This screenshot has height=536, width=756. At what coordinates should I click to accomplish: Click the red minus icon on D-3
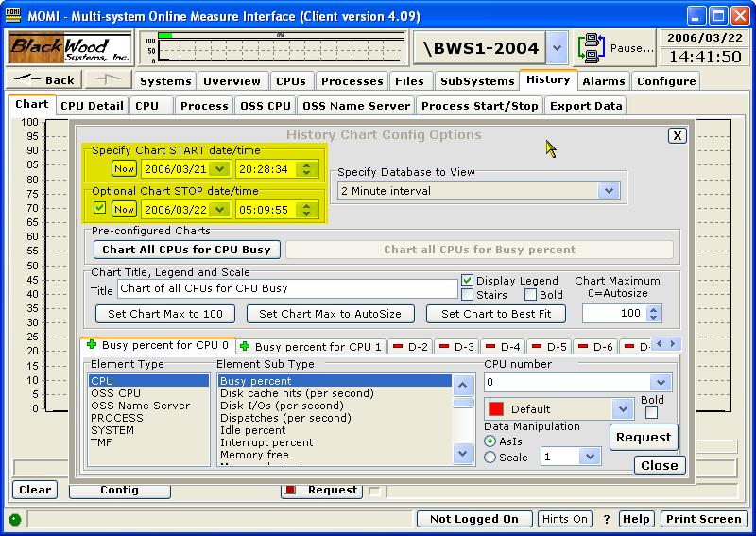point(444,346)
